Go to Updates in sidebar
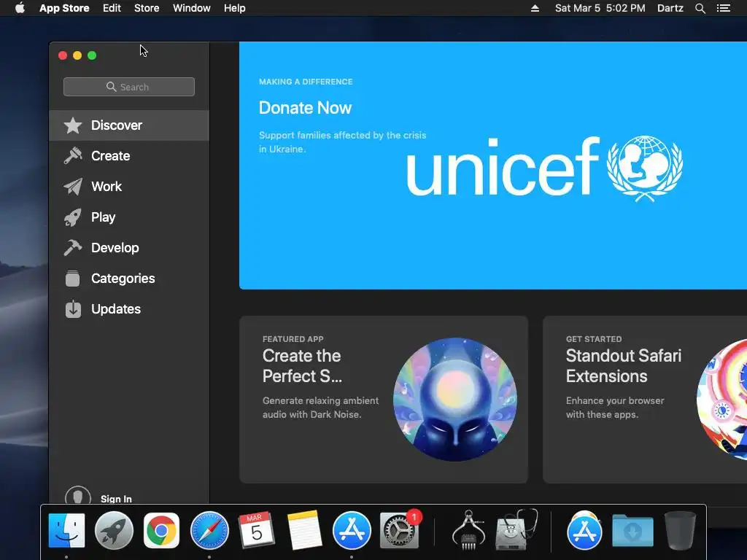747x560 pixels. click(x=129, y=309)
